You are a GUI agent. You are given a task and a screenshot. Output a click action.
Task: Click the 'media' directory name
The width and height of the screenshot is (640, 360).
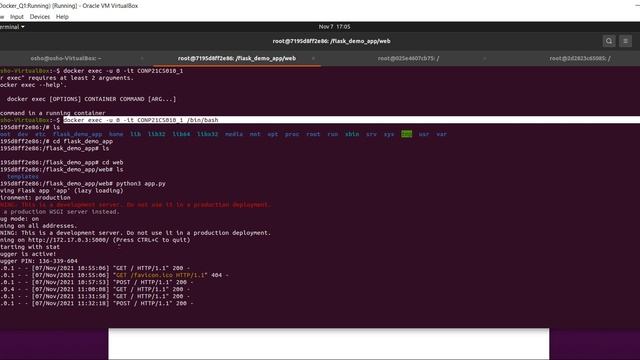tap(234, 134)
